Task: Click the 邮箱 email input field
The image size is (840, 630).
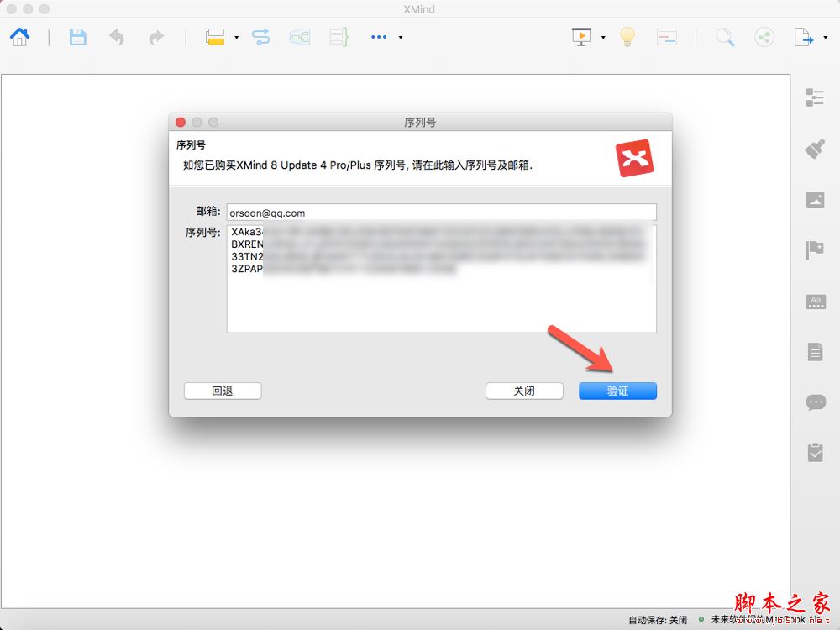Action: [x=441, y=213]
